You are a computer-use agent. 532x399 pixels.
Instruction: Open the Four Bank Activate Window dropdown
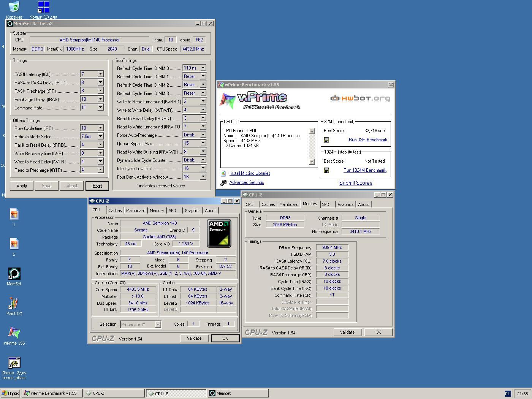203,177
